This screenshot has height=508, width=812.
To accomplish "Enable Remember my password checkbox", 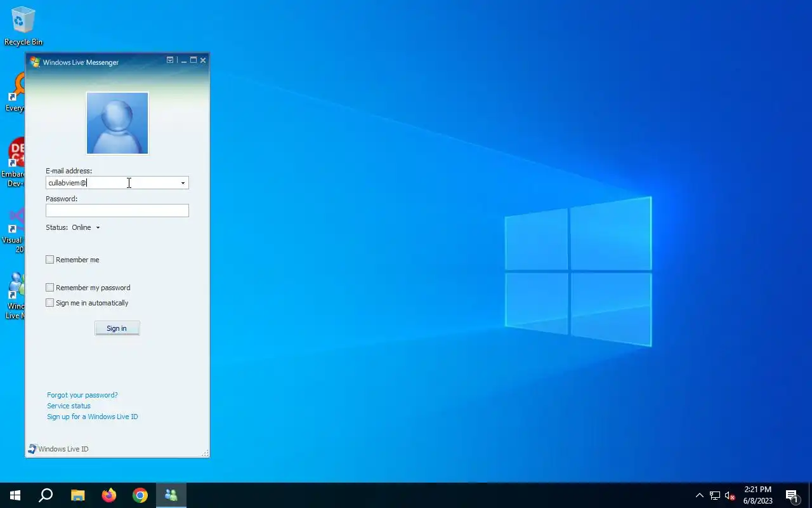I will click(49, 288).
